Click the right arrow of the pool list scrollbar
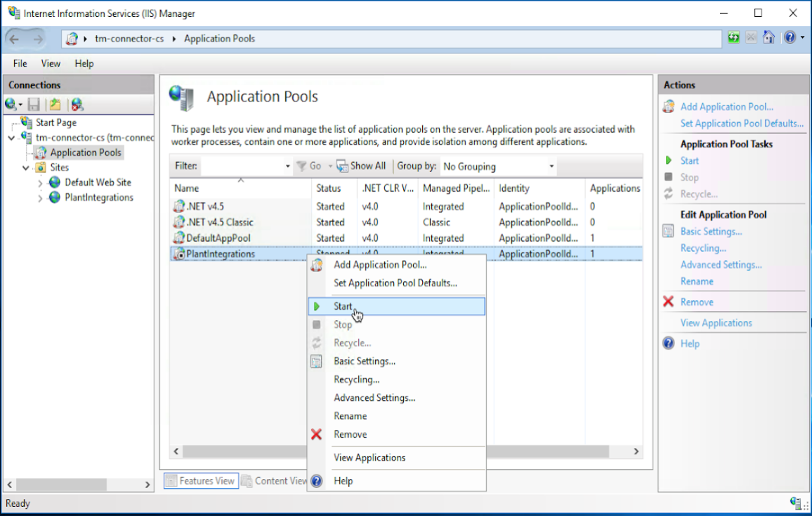 click(636, 452)
